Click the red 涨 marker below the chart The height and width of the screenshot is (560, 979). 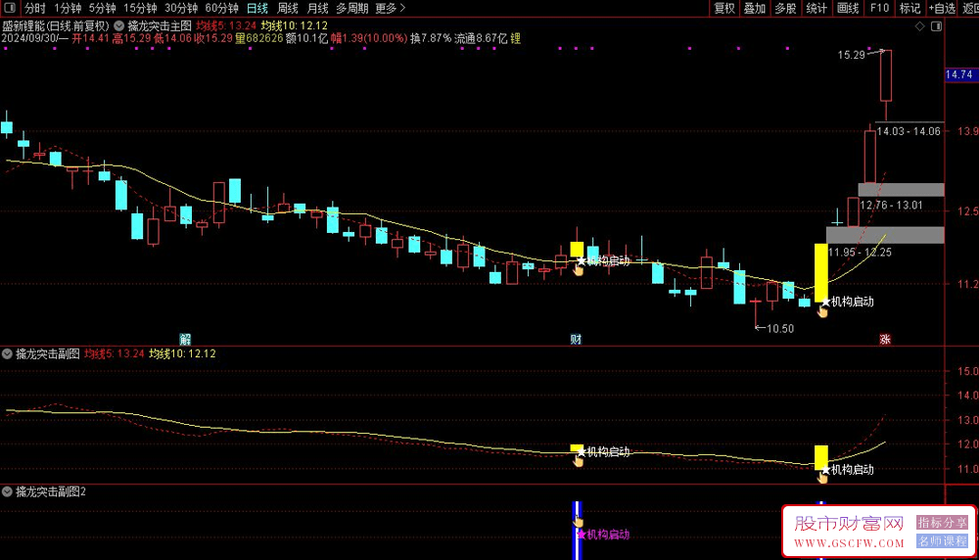click(x=885, y=339)
